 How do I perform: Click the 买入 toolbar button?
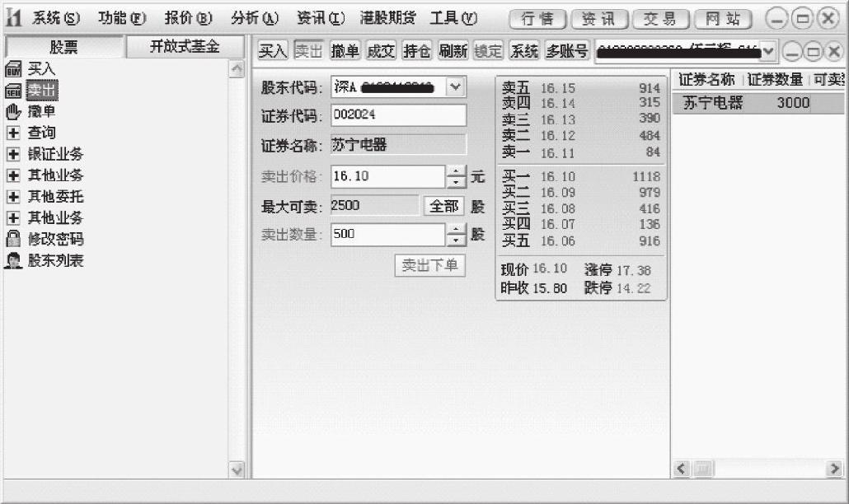coord(272,51)
